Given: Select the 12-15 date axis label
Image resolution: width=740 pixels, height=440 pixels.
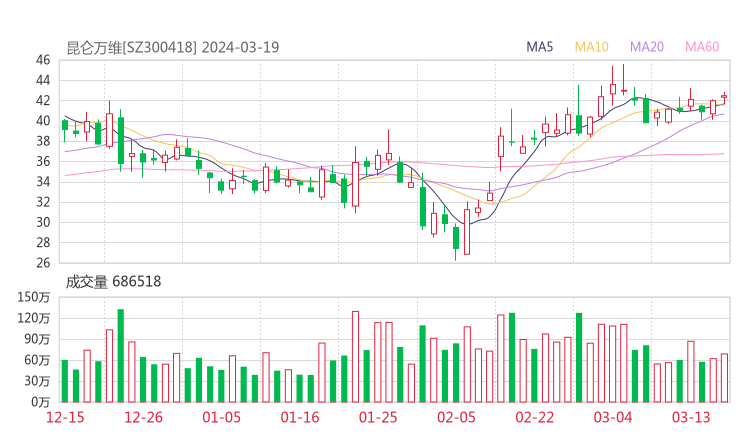Looking at the screenshot, I should [67, 417].
